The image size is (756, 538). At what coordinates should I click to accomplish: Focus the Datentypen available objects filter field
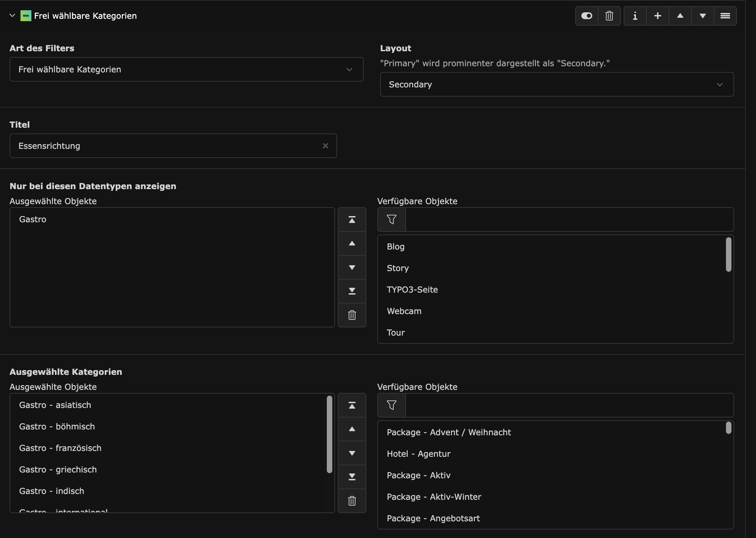point(570,220)
